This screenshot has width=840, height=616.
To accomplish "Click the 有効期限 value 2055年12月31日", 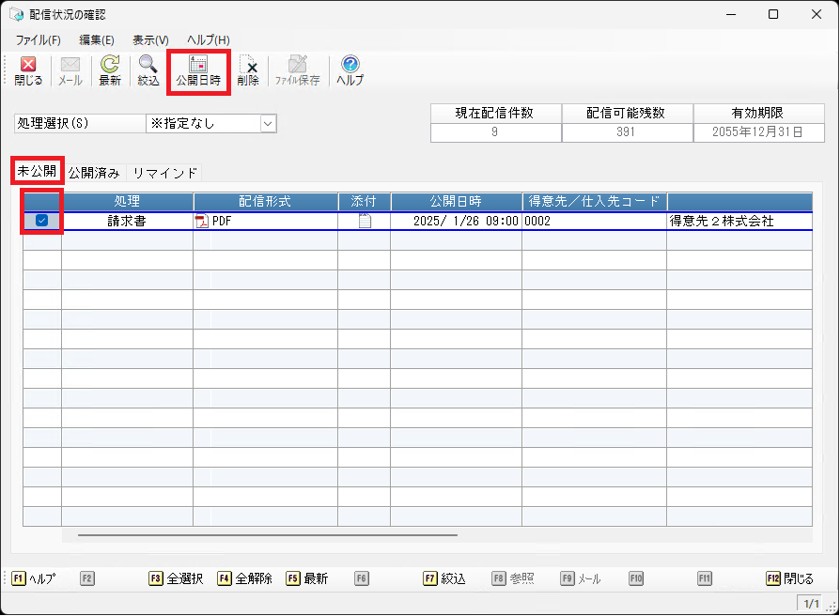I will [x=758, y=132].
